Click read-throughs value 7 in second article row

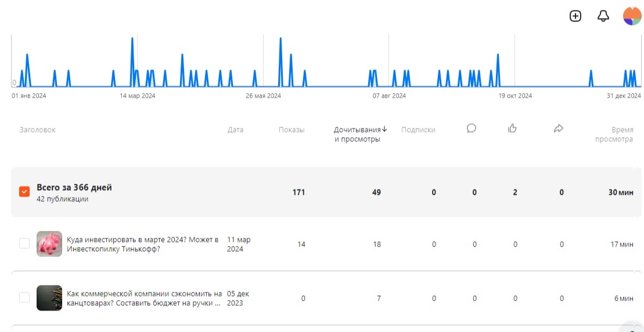(379, 298)
